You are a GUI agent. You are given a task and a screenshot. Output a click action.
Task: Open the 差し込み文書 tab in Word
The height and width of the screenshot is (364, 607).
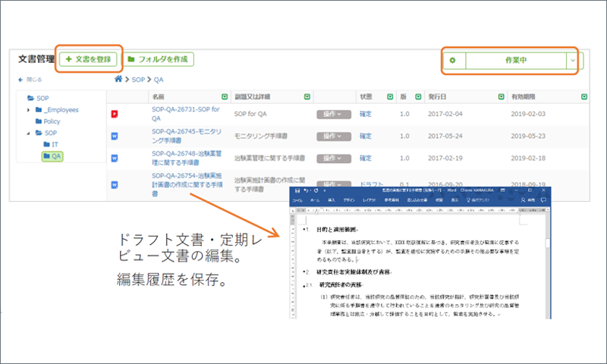[417, 200]
